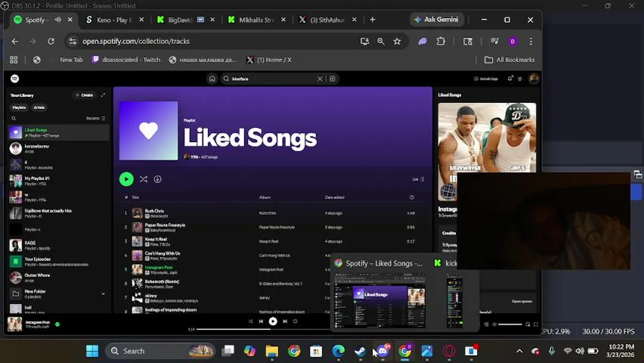Screen dimensions: 644x363
Task: Create a new playlist with the Create button
Action: 84,95
